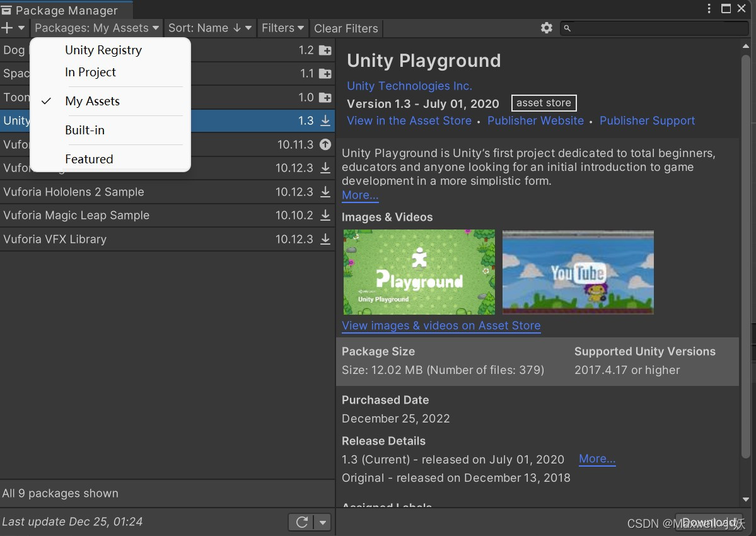Open the settings gear icon
The height and width of the screenshot is (536, 756).
click(546, 28)
